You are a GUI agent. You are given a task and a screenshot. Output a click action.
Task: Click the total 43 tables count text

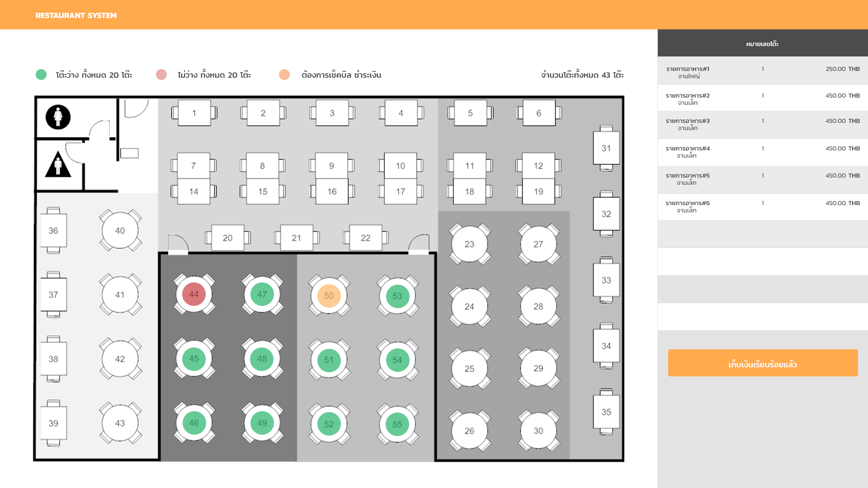[x=582, y=75]
